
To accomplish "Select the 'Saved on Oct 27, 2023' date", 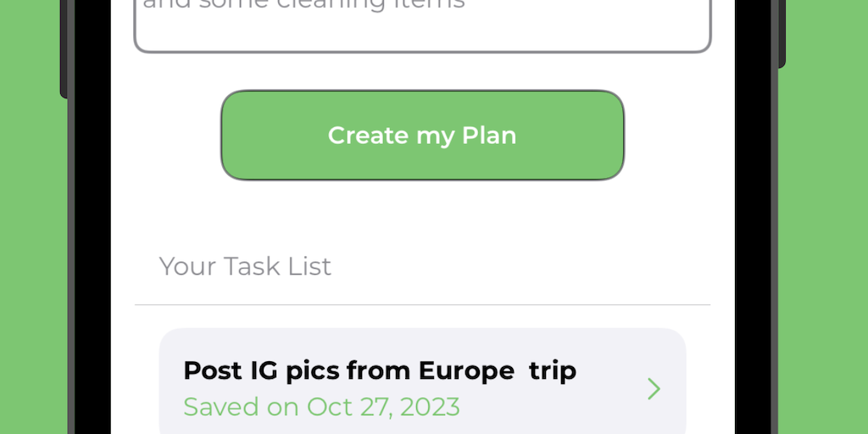I will tap(321, 407).
